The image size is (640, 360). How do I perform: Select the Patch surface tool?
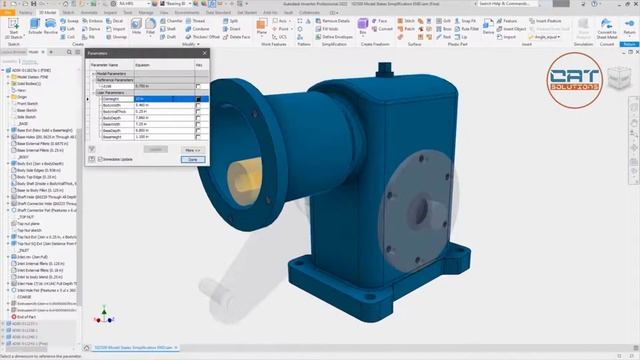click(406, 29)
